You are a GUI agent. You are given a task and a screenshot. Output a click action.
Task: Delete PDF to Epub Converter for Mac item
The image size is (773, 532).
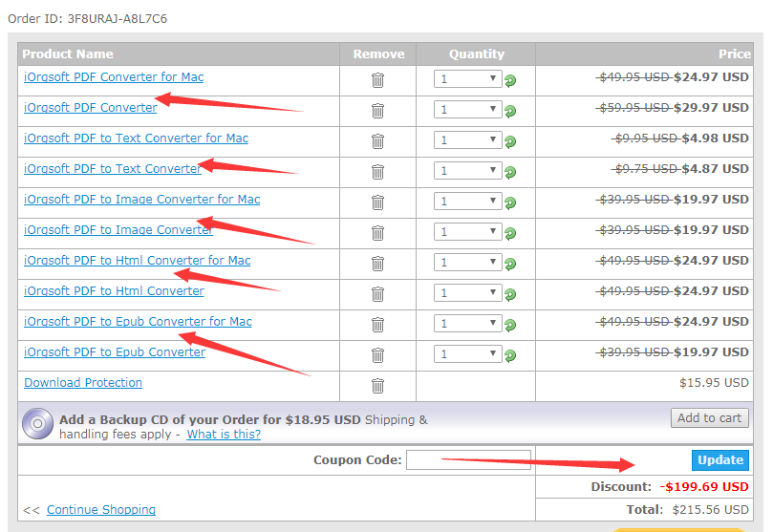click(x=377, y=325)
